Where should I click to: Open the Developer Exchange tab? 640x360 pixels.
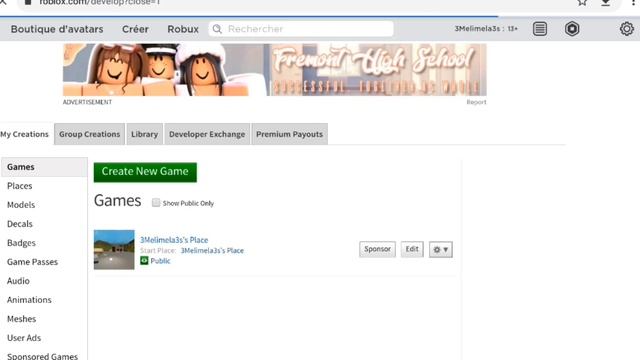click(x=207, y=134)
